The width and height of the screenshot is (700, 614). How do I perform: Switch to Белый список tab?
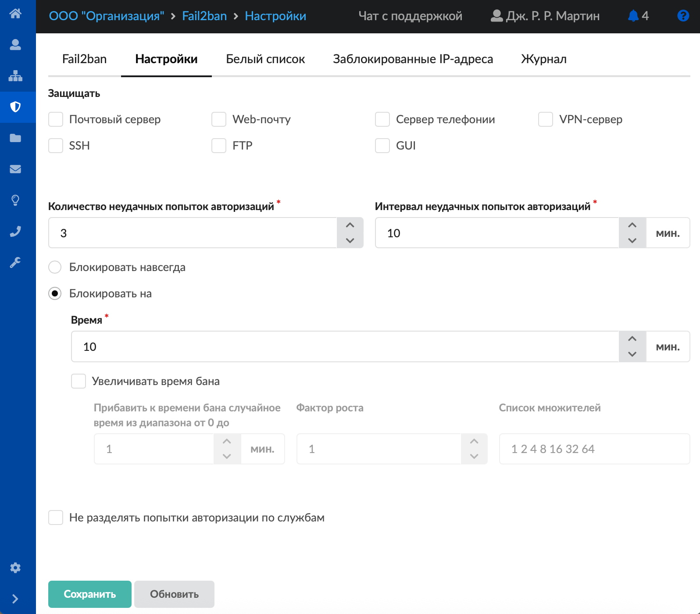(265, 59)
